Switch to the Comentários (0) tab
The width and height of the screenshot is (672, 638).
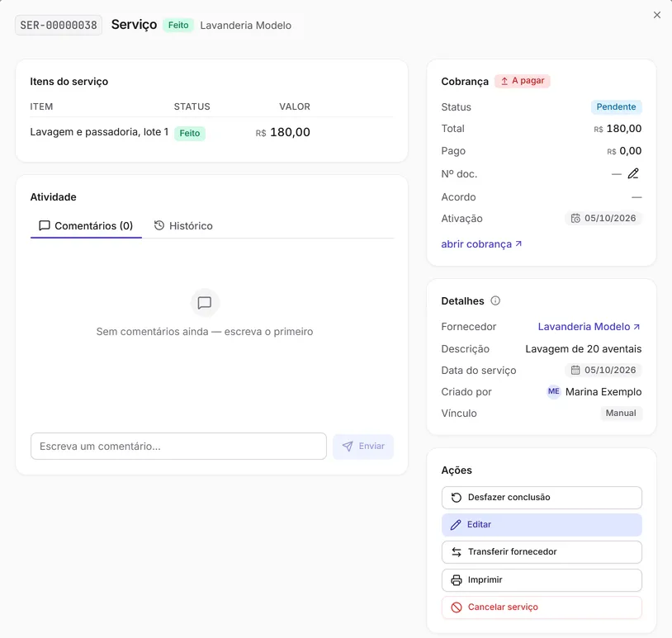coord(86,226)
